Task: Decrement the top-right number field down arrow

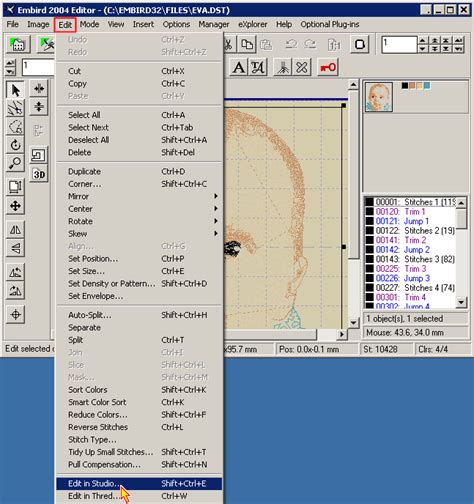Action: [x=423, y=49]
